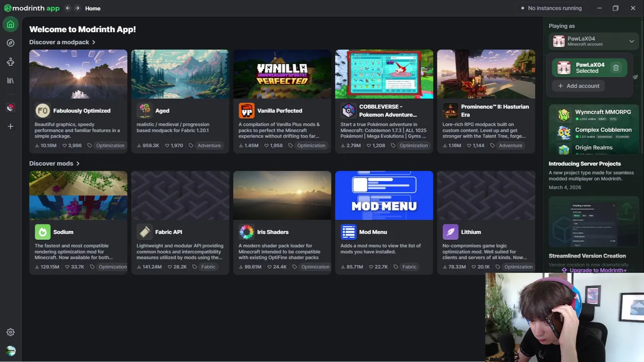Open Vanilla Perfected banner image
The height and width of the screenshot is (362, 644).
coord(282,74)
